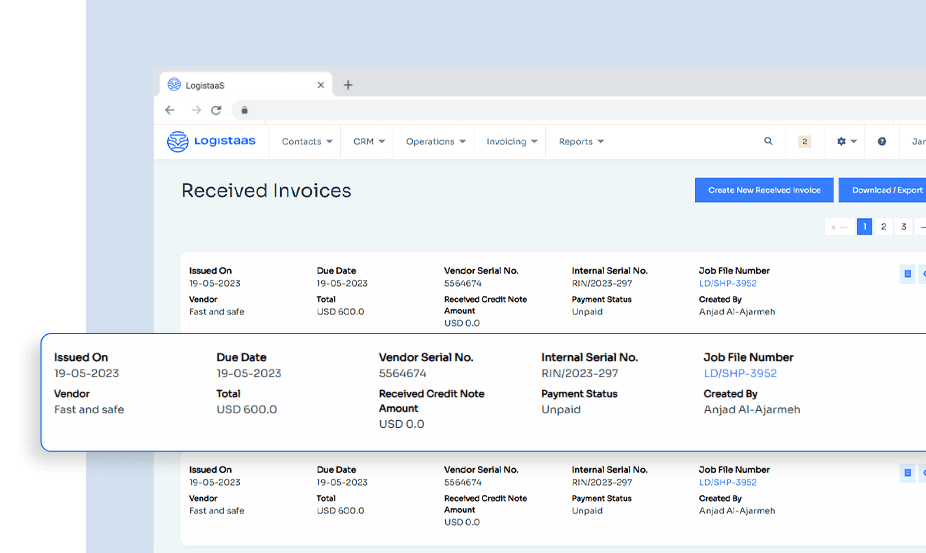Open the notifications badge showing 2
Viewport: 926px width, 553px height.
click(804, 141)
